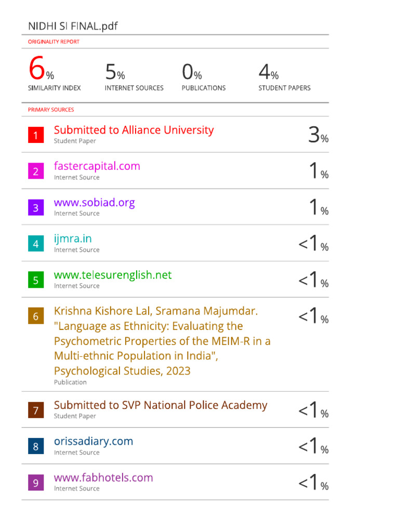Click the green source number 5 badge
This screenshot has height=532, width=399.
pos(35,280)
